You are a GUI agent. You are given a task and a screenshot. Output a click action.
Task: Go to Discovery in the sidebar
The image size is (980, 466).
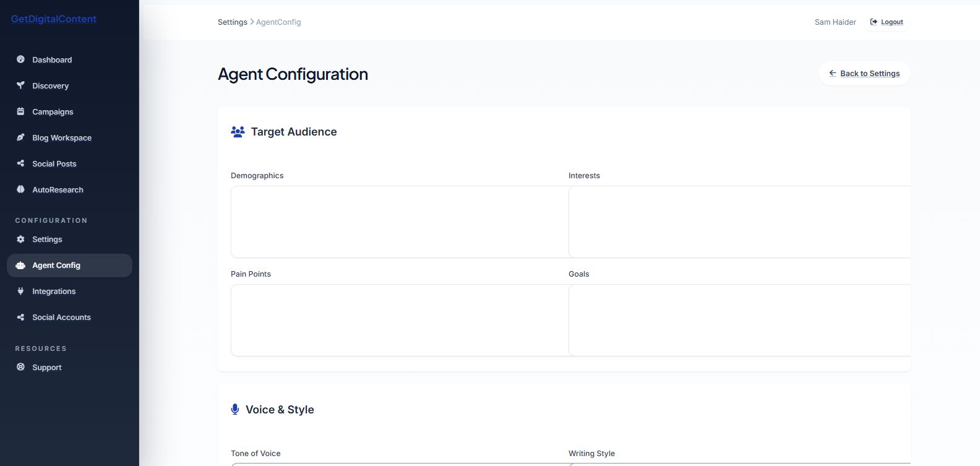69,85
